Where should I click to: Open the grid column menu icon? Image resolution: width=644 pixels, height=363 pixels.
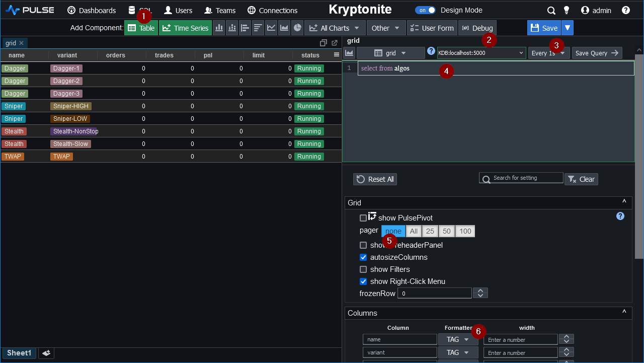tap(337, 55)
